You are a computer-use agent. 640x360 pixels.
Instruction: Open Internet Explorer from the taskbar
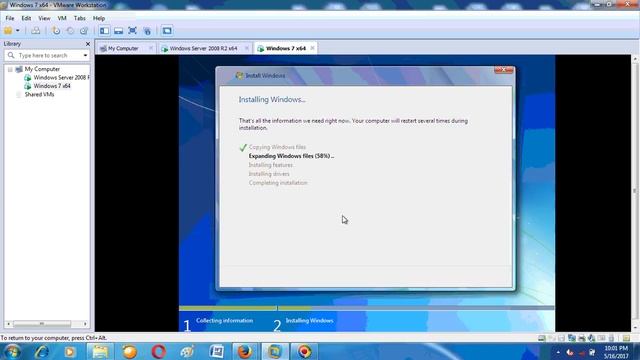42,352
